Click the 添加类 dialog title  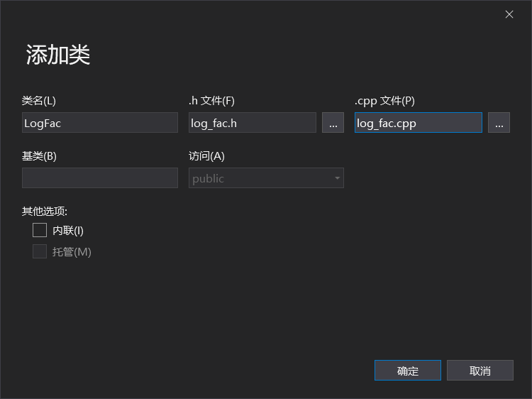click(x=58, y=55)
